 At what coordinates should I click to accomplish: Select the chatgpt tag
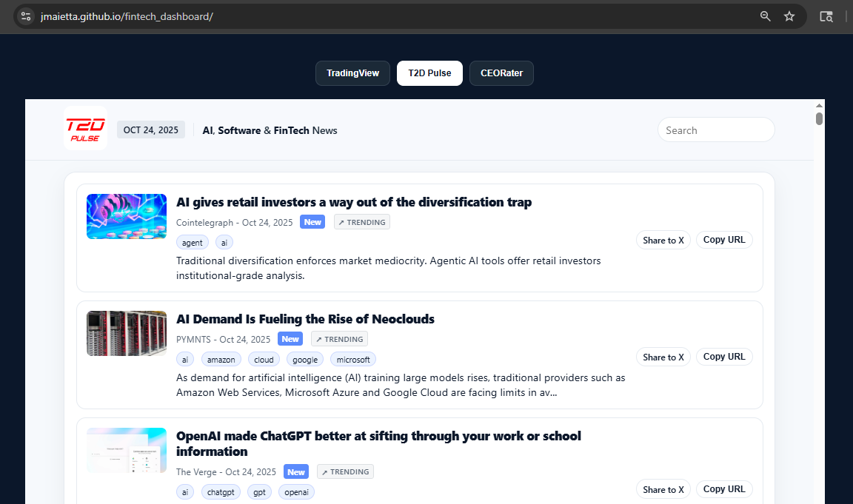pyautogui.click(x=221, y=492)
